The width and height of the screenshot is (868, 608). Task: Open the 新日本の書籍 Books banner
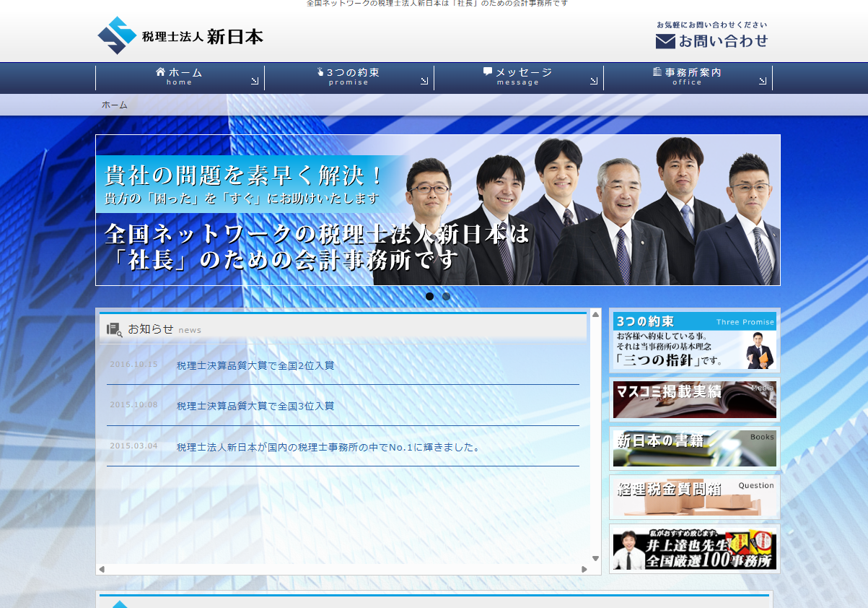pyautogui.click(x=695, y=448)
